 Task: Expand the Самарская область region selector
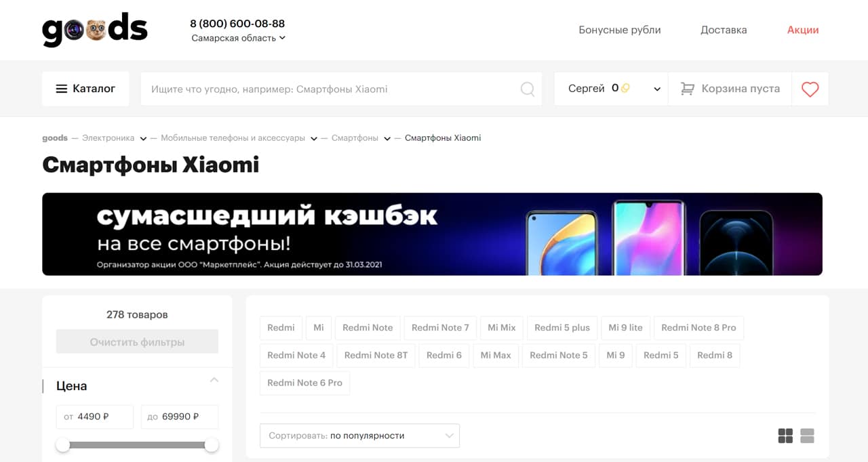coord(238,38)
